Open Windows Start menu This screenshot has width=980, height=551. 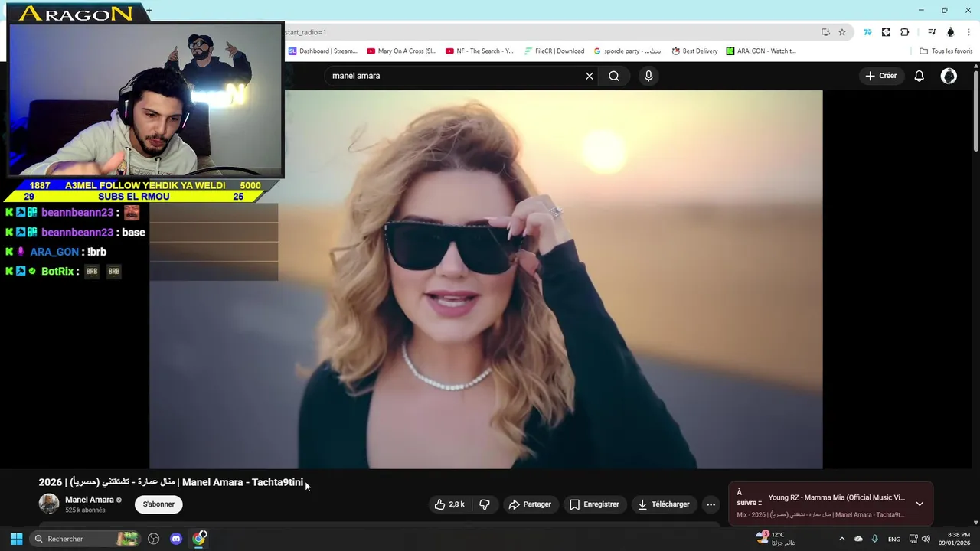[x=16, y=539]
